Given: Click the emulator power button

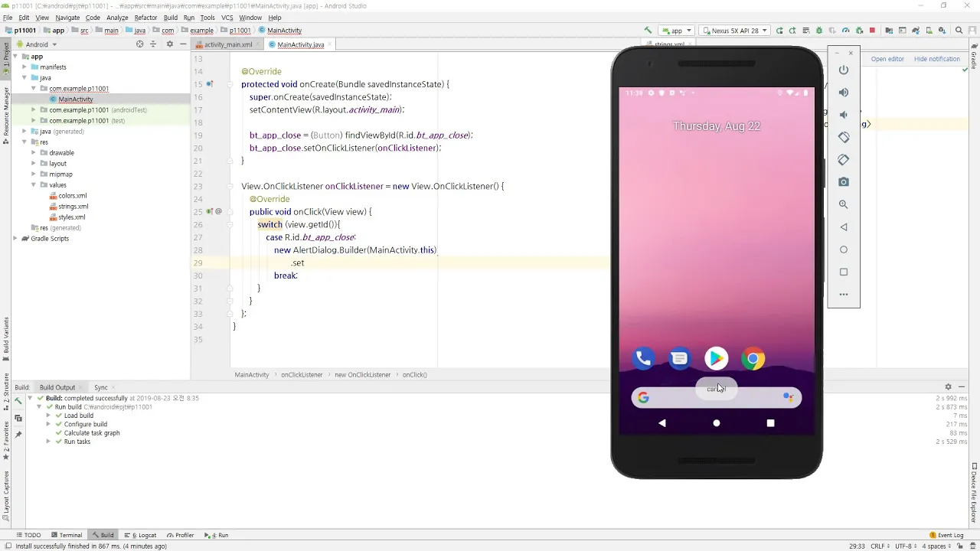Looking at the screenshot, I should pos(844,70).
